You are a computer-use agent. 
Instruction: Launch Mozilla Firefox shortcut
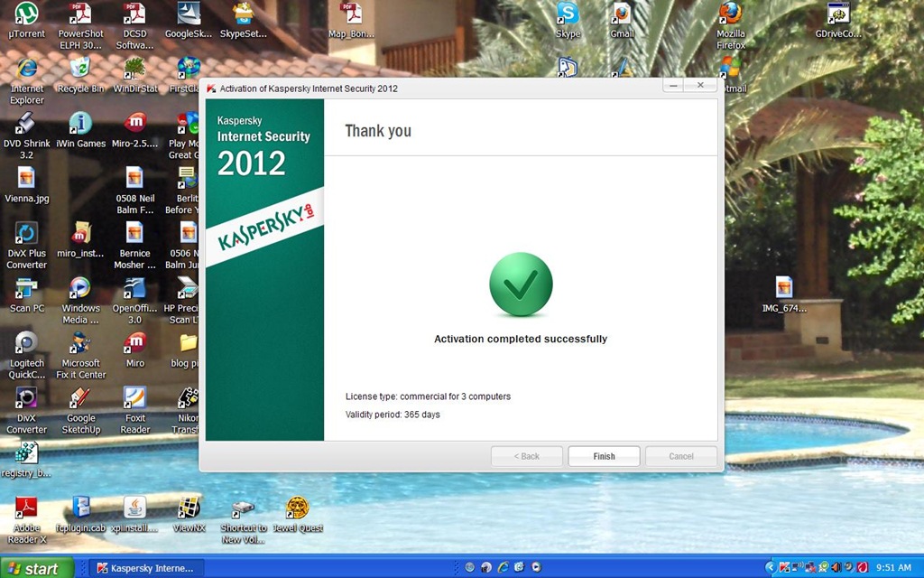pos(731,26)
